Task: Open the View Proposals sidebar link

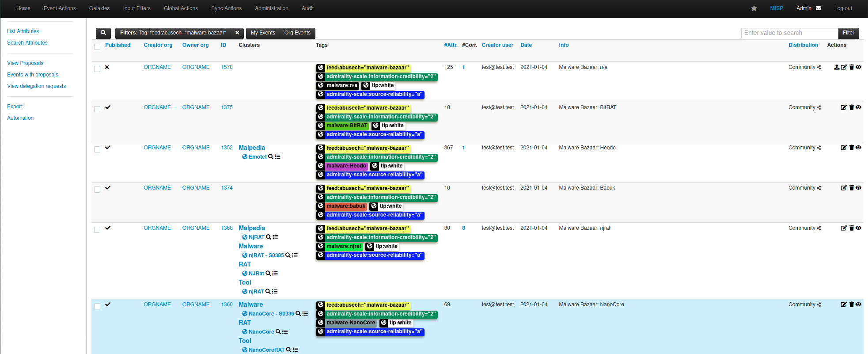Action: click(25, 63)
